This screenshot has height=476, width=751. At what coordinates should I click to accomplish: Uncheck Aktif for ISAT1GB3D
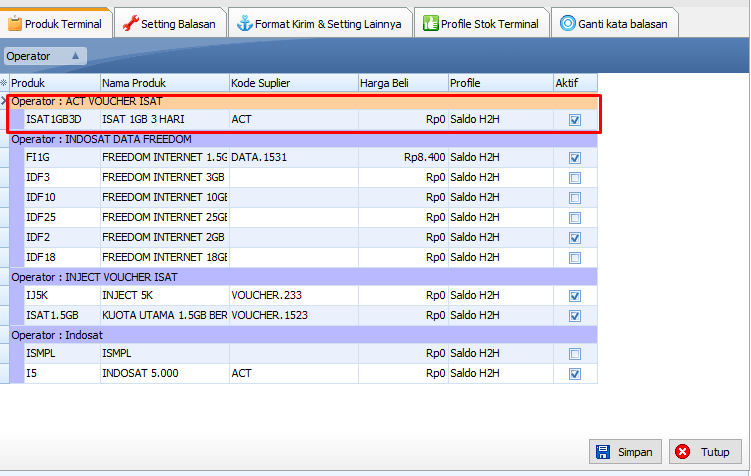(x=575, y=120)
